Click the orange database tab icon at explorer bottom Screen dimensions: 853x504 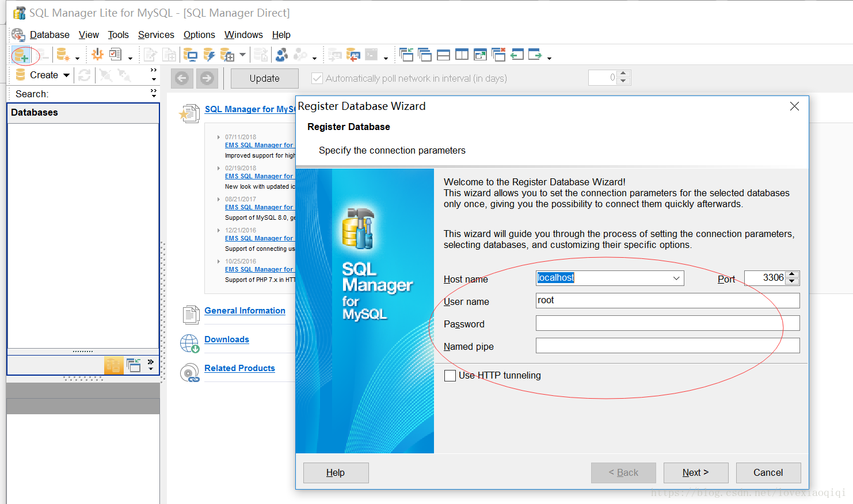113,365
